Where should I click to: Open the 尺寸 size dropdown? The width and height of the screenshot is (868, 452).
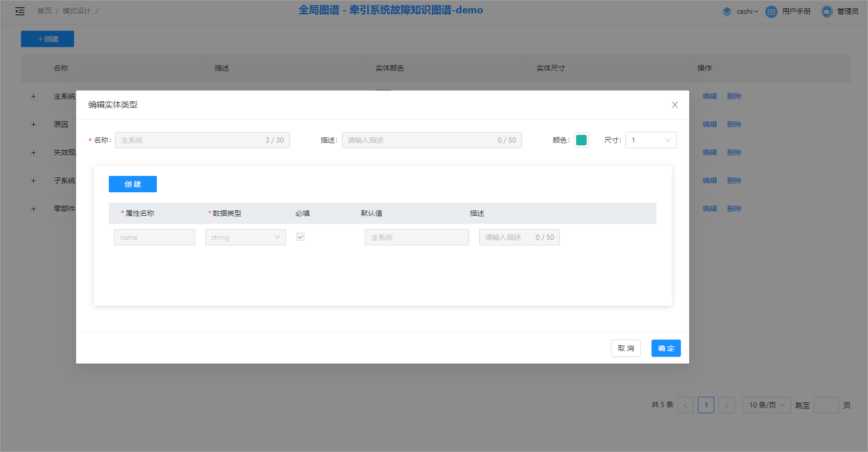650,140
